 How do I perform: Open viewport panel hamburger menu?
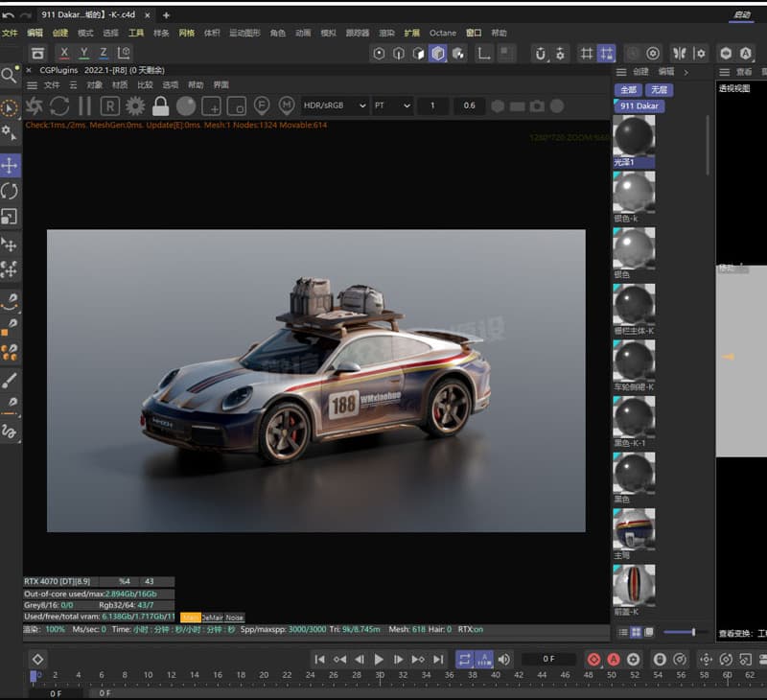click(x=725, y=72)
